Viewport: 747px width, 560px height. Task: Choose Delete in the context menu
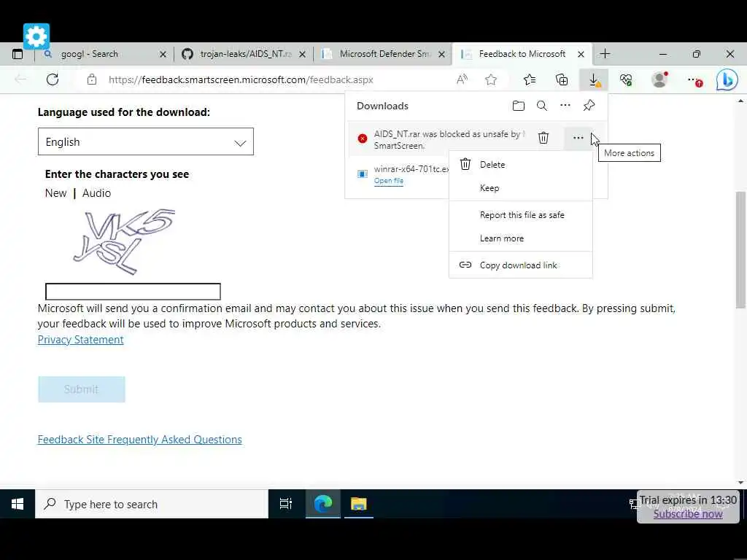[521, 165]
